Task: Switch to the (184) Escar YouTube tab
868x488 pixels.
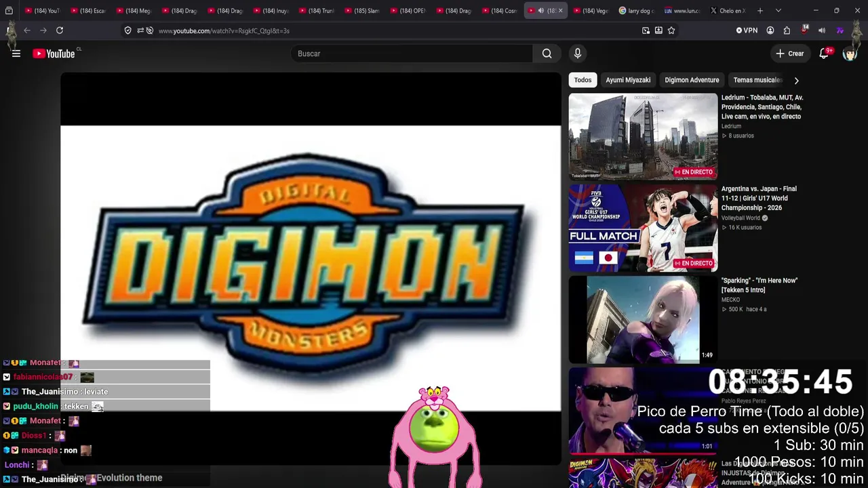Action: [87, 11]
